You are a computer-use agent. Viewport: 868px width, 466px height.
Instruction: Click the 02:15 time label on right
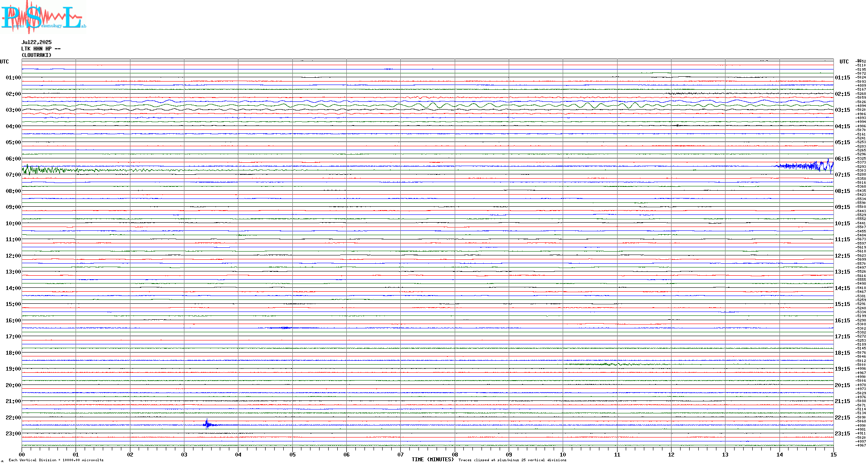[x=843, y=94]
